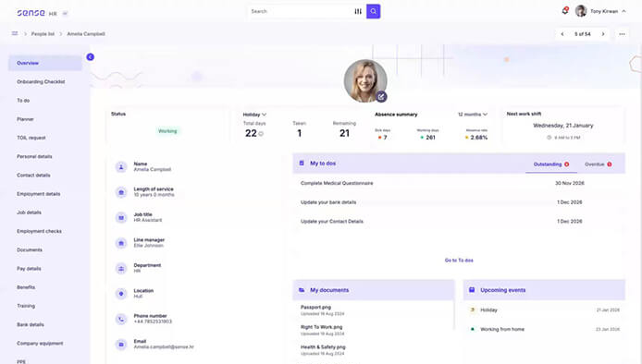
Task: Open TOIL request in the sidebar
Action: tap(31, 138)
